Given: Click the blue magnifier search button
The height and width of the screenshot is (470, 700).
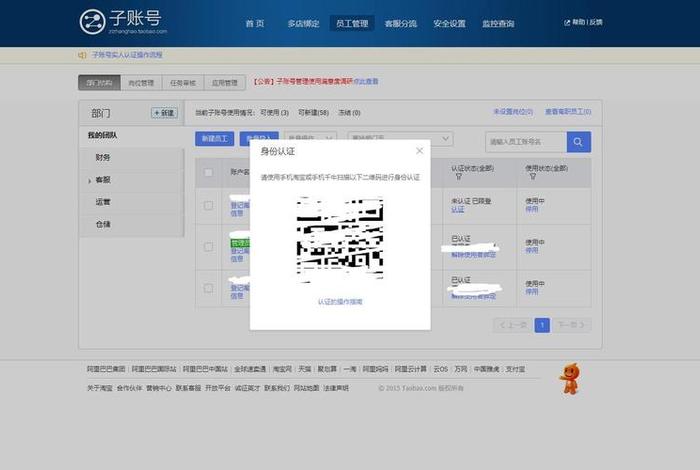Looking at the screenshot, I should 579,142.
